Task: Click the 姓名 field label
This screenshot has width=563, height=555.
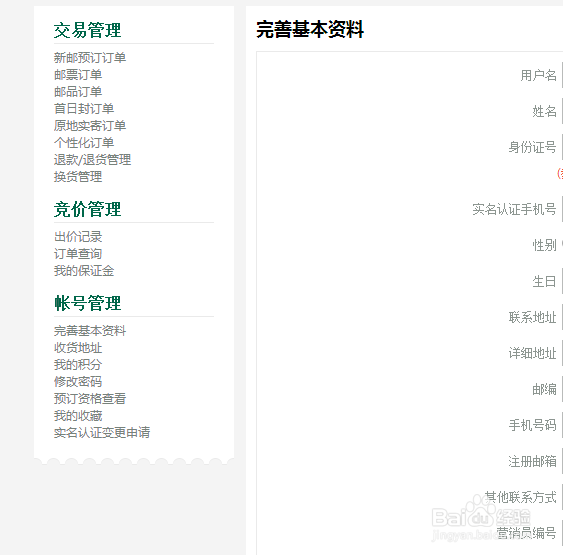Action: tap(544, 111)
